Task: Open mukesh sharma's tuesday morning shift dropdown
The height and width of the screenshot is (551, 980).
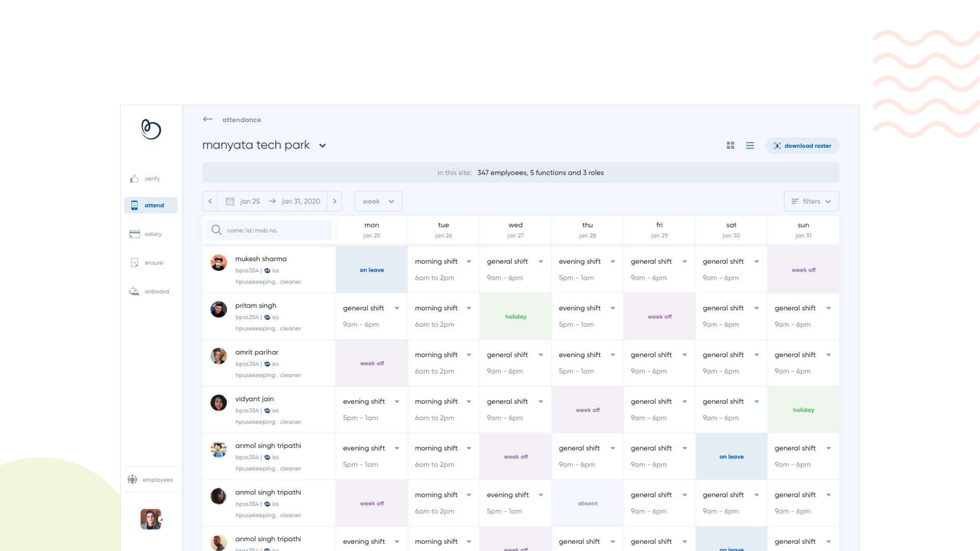Action: coord(469,262)
